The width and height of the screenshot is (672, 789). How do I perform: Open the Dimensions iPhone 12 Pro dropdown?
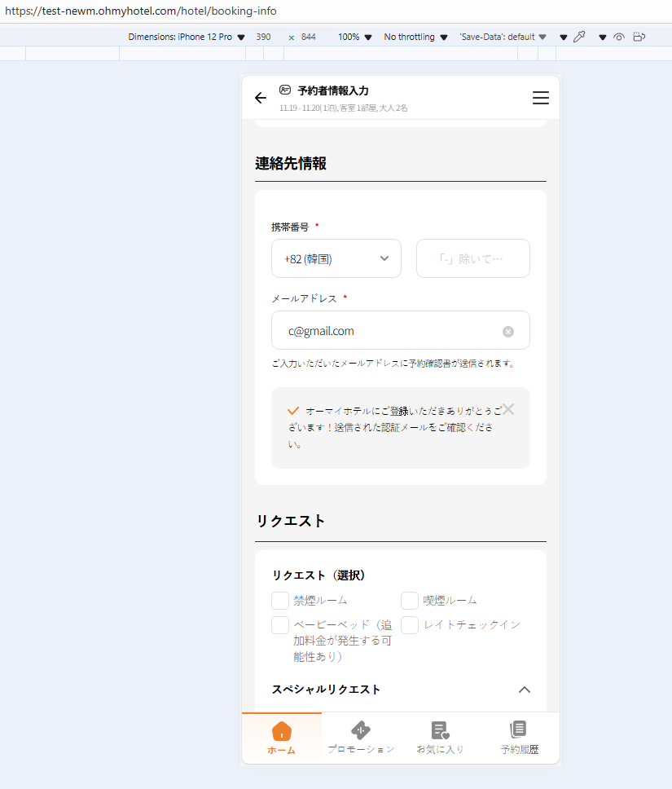tap(186, 37)
